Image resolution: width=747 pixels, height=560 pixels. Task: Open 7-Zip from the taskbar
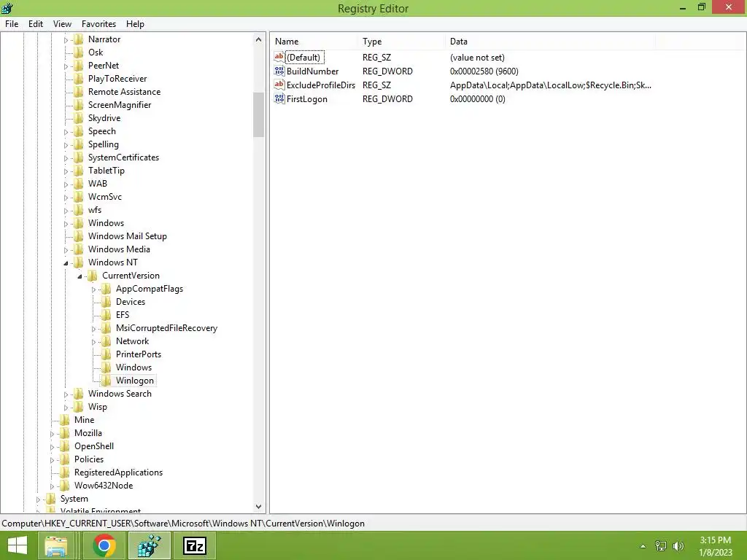pos(195,545)
